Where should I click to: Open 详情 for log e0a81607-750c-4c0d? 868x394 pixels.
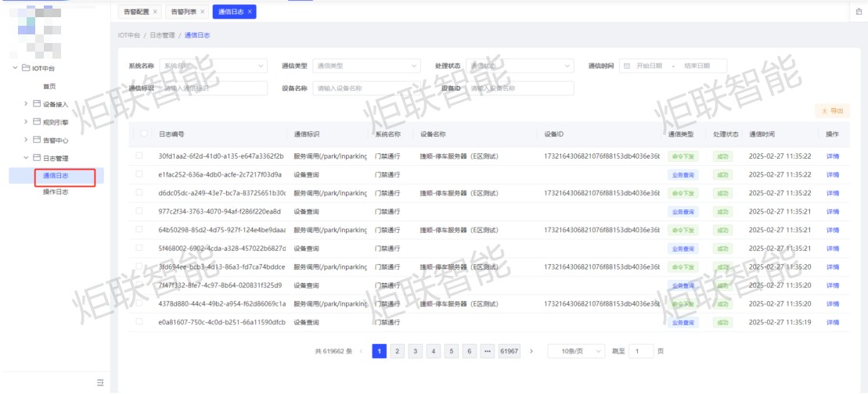pyautogui.click(x=833, y=322)
